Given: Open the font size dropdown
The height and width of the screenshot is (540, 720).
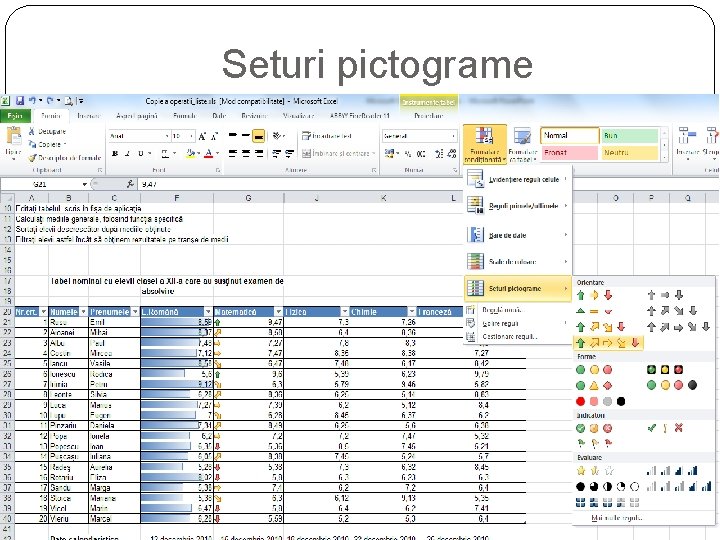Looking at the screenshot, I should [x=191, y=136].
